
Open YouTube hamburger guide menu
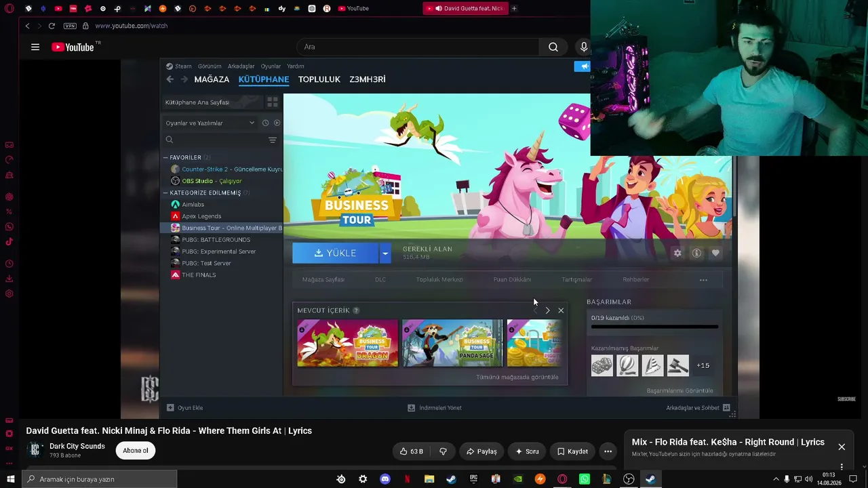pyautogui.click(x=35, y=47)
